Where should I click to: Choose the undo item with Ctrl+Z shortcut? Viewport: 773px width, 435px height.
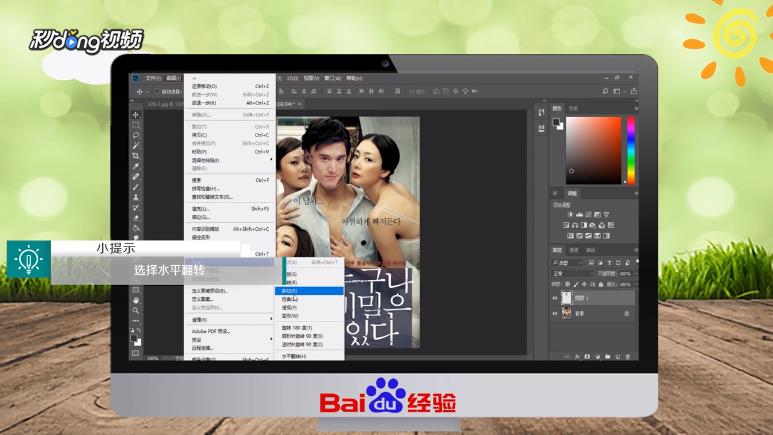(x=230, y=86)
